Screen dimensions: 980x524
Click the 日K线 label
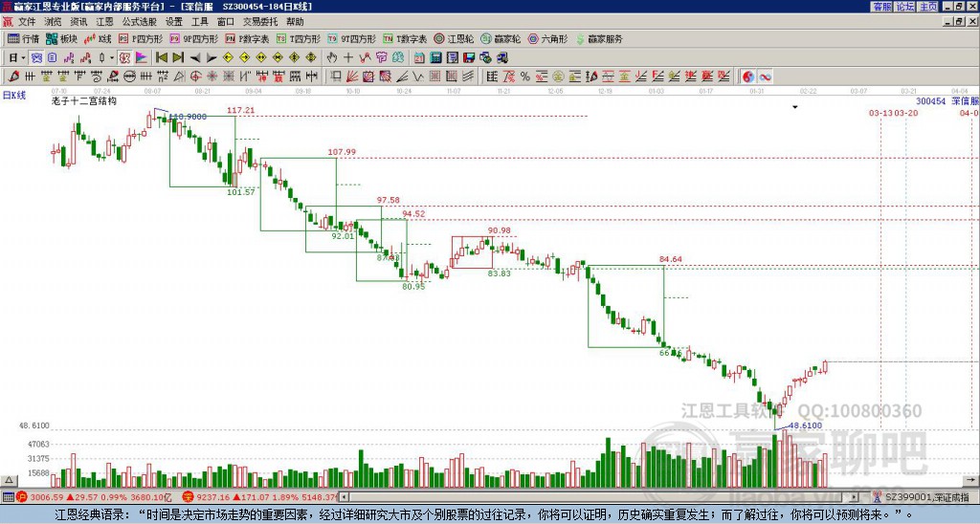pyautogui.click(x=14, y=96)
